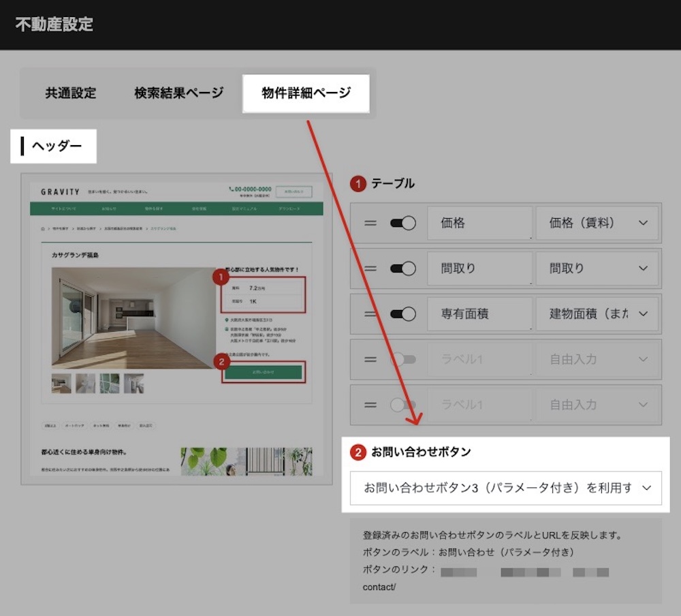Open the first 自由入力 dropdown
The height and width of the screenshot is (616, 681).
597,360
